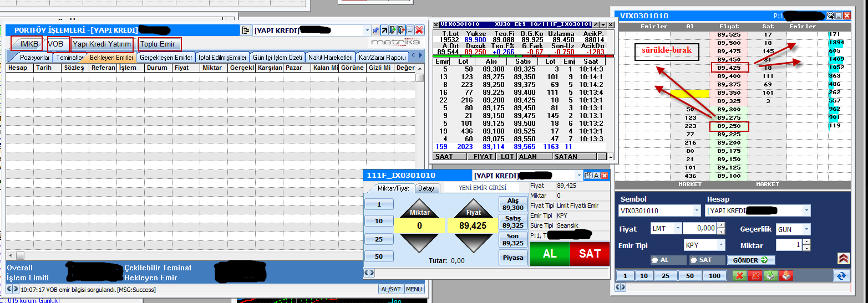The image size is (868, 303).
Task: Select the SAT radio button in the ladder order panel
Action: pyautogui.click(x=693, y=260)
